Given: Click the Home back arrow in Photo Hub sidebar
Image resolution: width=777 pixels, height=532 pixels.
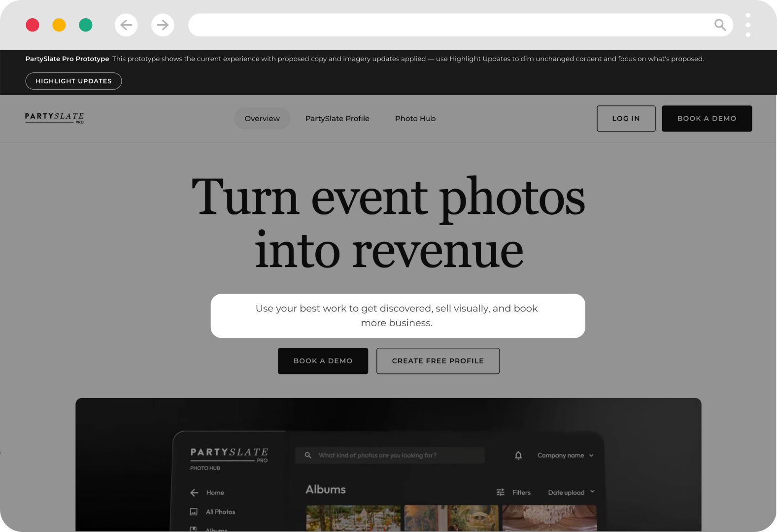Looking at the screenshot, I should (194, 493).
